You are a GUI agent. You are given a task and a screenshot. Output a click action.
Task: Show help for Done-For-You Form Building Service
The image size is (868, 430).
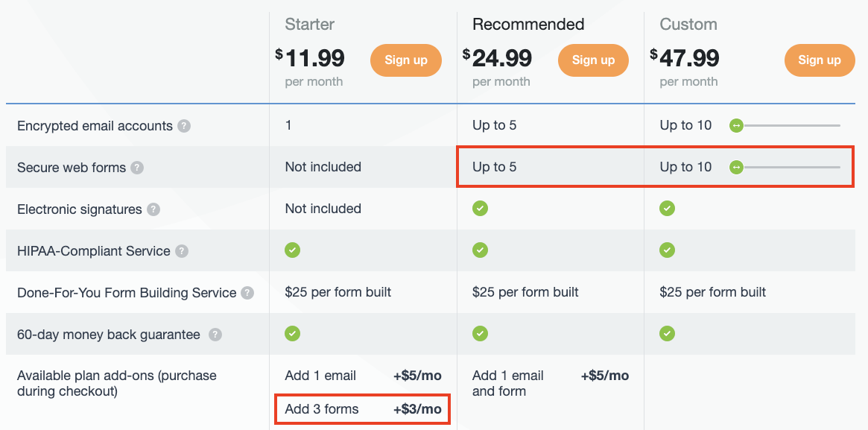tap(247, 293)
